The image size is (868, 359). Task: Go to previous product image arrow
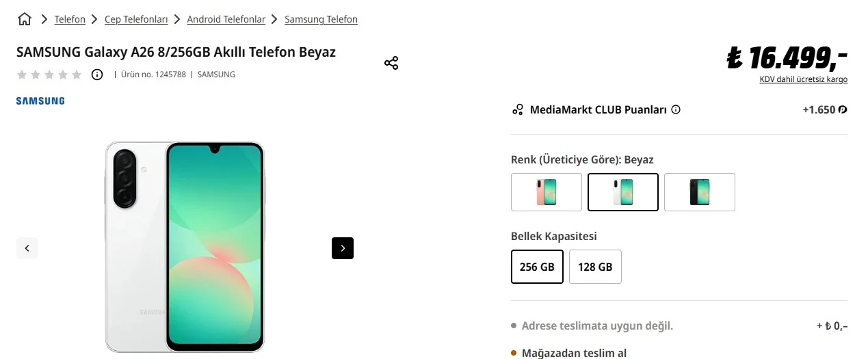click(27, 248)
